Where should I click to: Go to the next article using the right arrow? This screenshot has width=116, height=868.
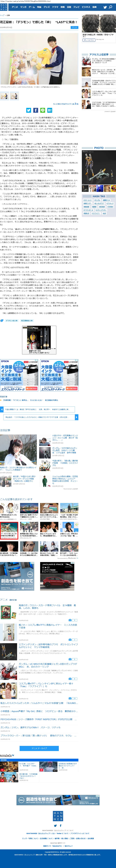[77, 417]
